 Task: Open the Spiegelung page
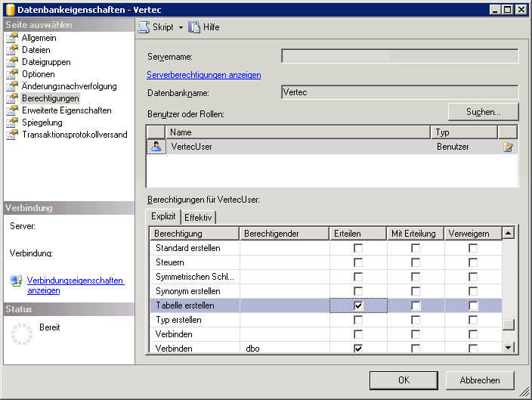pyautogui.click(x=42, y=122)
